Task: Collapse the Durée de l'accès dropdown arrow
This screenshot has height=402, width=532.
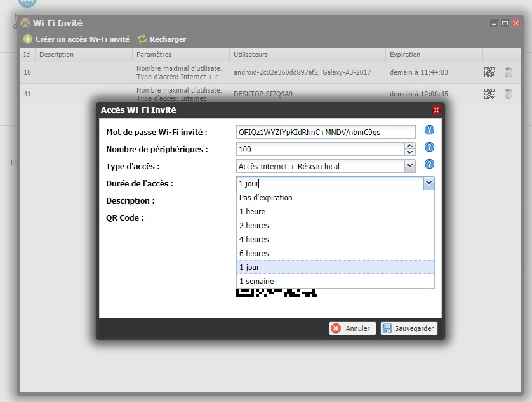Action: coord(429,183)
